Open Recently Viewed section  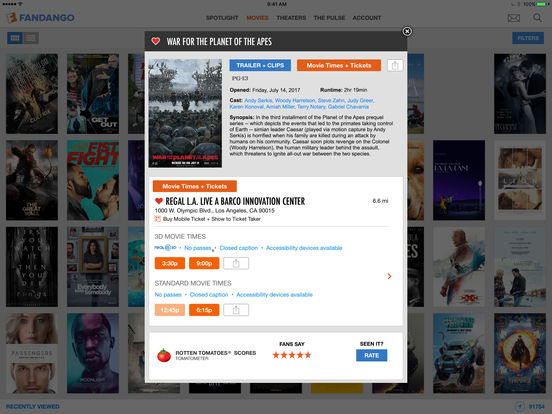pos(33,406)
